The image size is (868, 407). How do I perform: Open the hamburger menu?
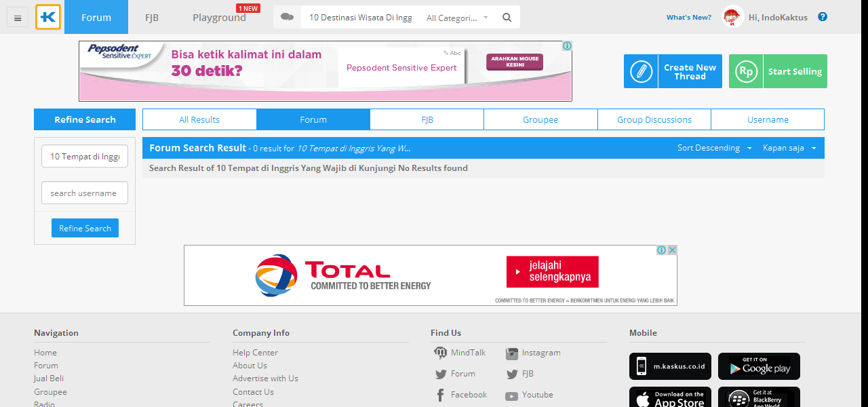[x=17, y=18]
